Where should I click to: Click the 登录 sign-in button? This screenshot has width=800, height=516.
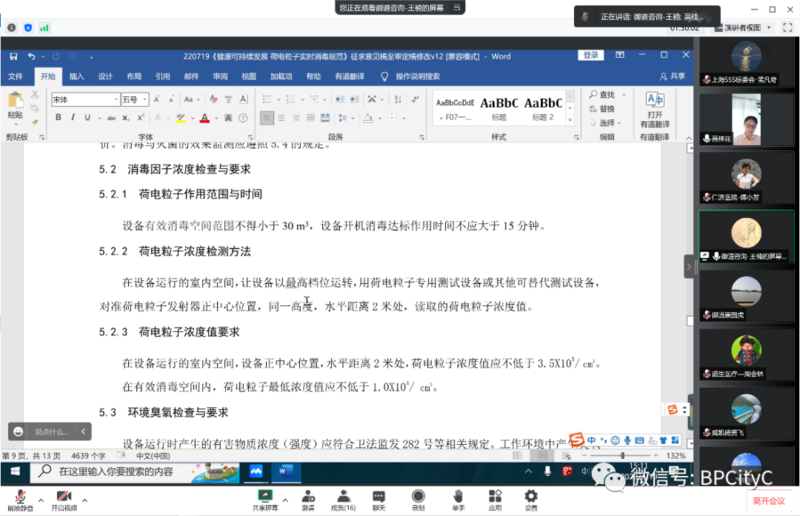pyautogui.click(x=591, y=55)
